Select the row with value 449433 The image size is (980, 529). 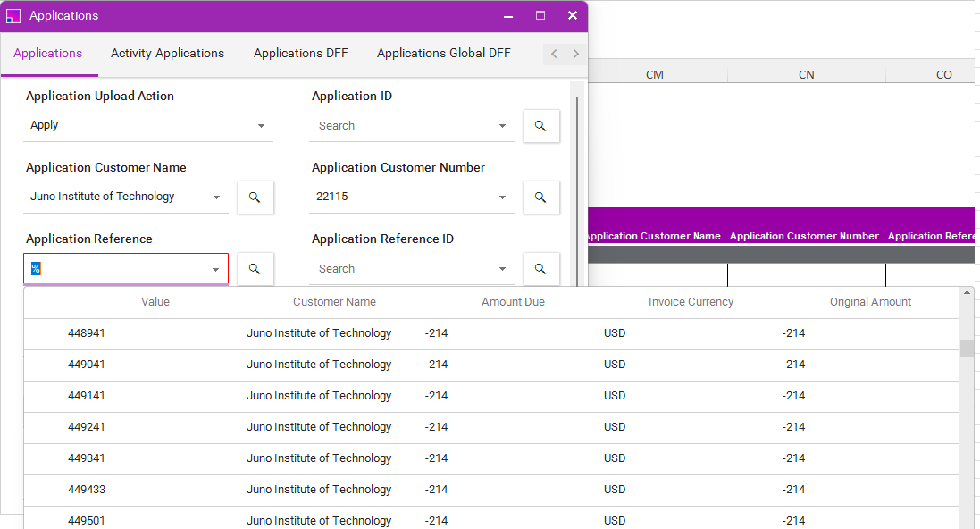click(492, 490)
